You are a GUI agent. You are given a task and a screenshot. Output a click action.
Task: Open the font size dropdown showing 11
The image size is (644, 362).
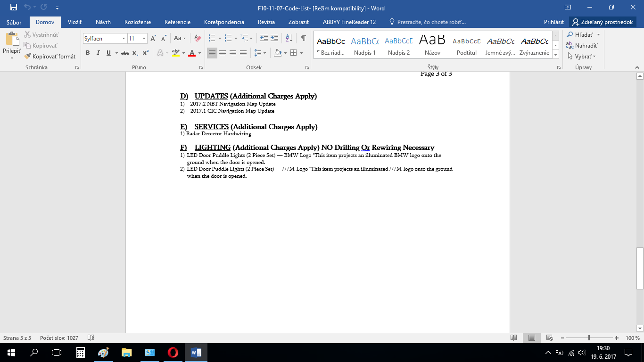[x=144, y=39]
